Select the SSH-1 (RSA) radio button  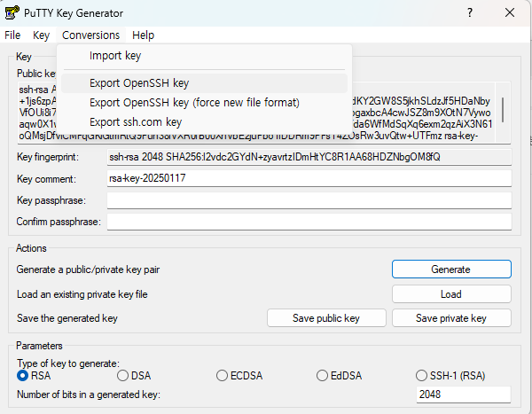(x=421, y=376)
